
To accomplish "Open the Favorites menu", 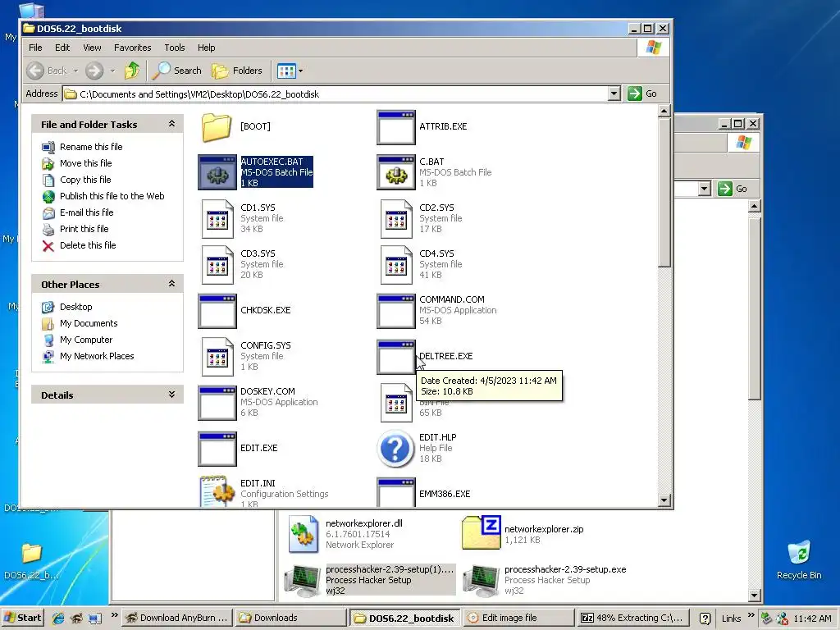I will tap(132, 48).
